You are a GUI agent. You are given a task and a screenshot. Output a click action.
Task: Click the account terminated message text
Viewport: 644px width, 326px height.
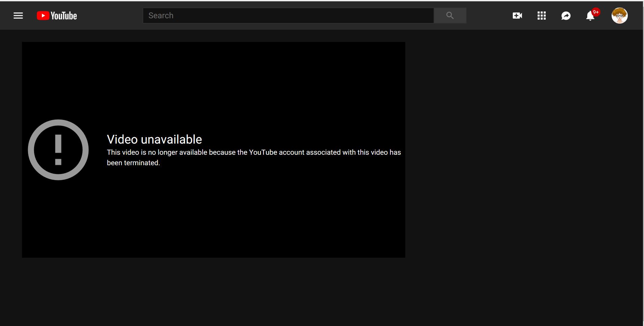pyautogui.click(x=254, y=157)
